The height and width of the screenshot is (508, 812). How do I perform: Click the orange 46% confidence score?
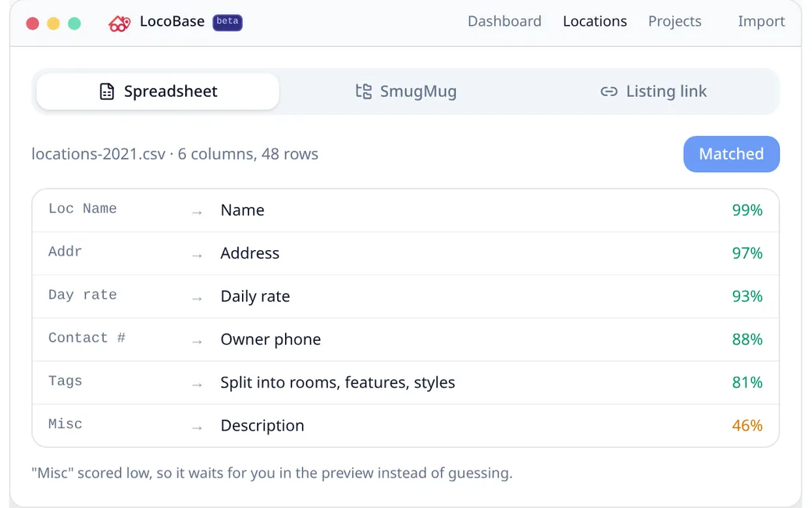(747, 425)
